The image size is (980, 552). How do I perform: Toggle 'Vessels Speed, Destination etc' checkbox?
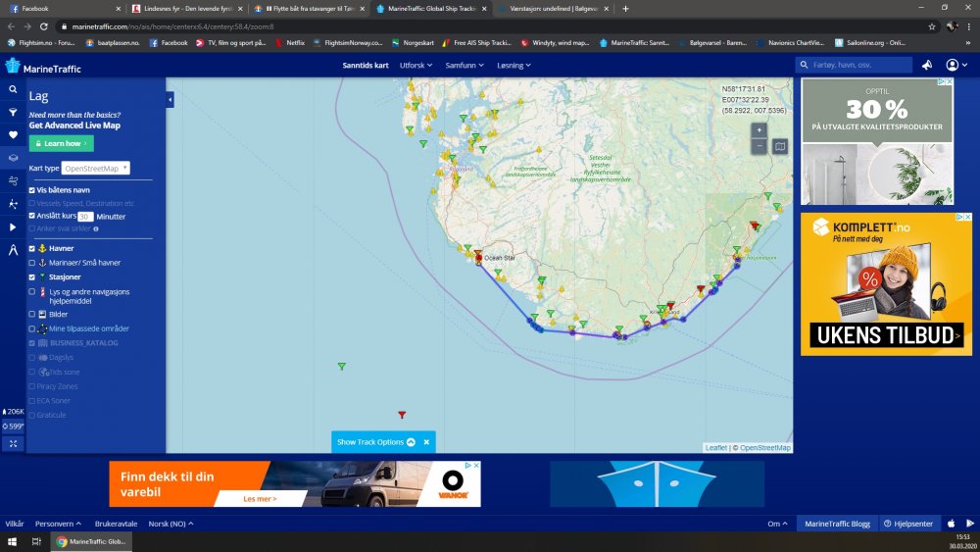[x=32, y=203]
